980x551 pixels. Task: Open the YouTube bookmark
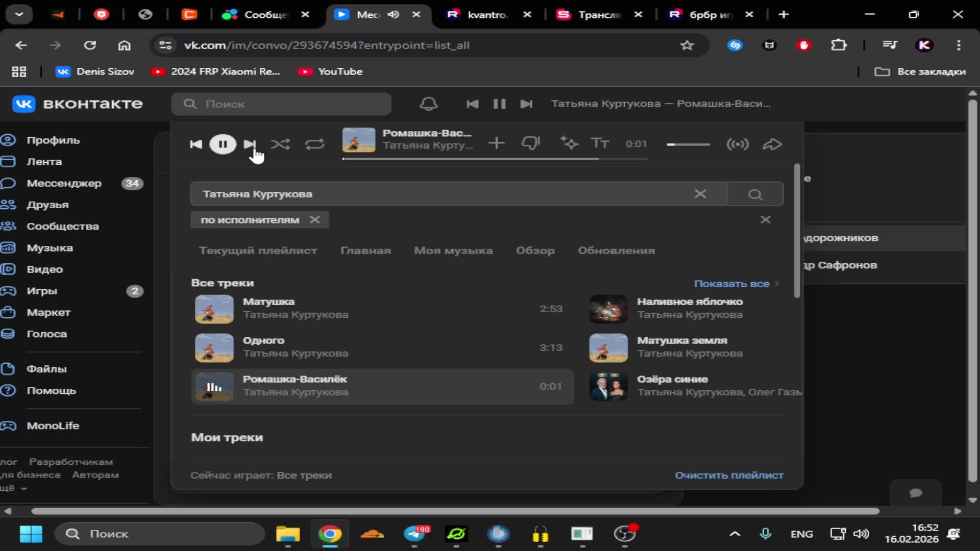(330, 72)
